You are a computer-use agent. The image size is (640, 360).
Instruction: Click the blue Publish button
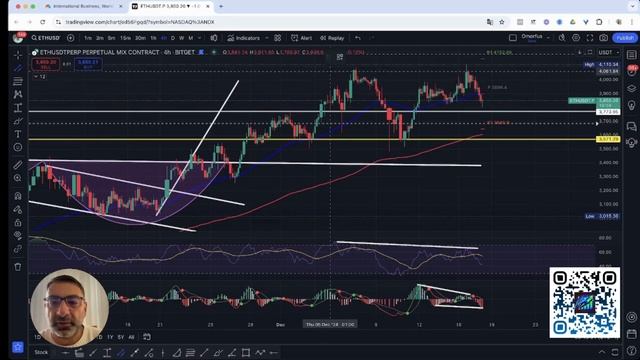tap(625, 38)
